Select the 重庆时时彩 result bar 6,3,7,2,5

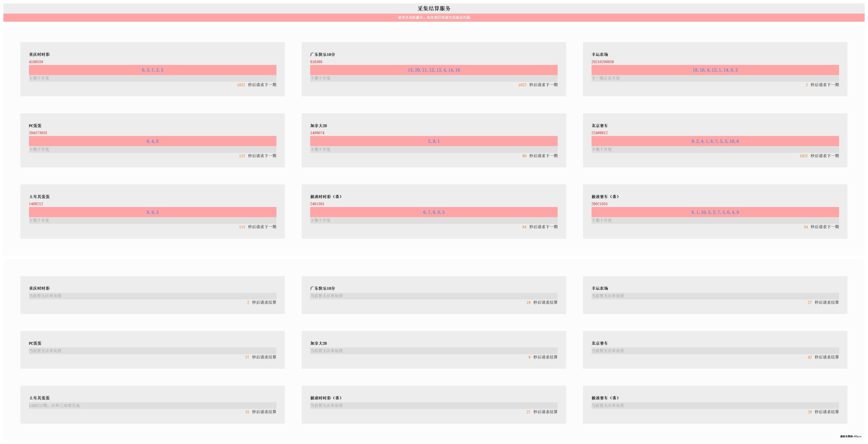click(152, 70)
